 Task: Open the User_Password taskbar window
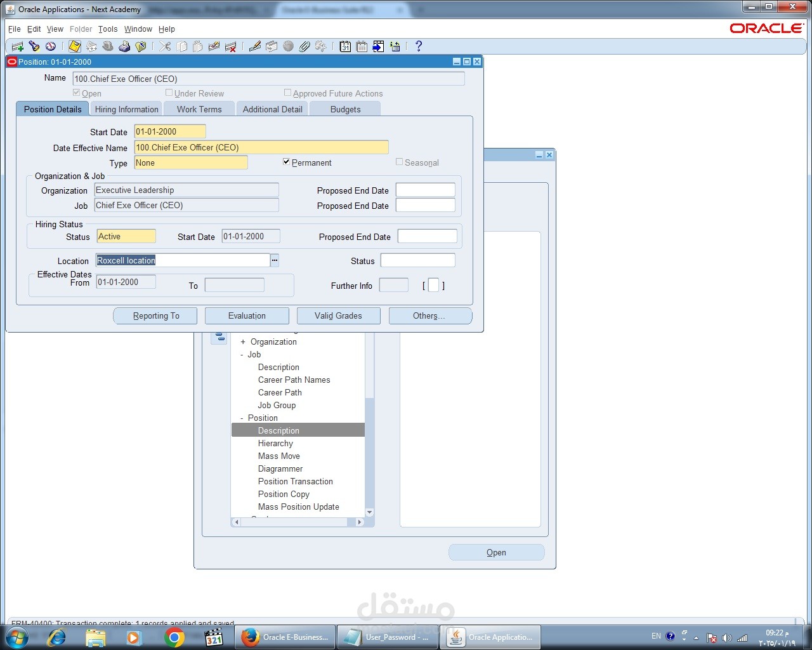(x=388, y=637)
